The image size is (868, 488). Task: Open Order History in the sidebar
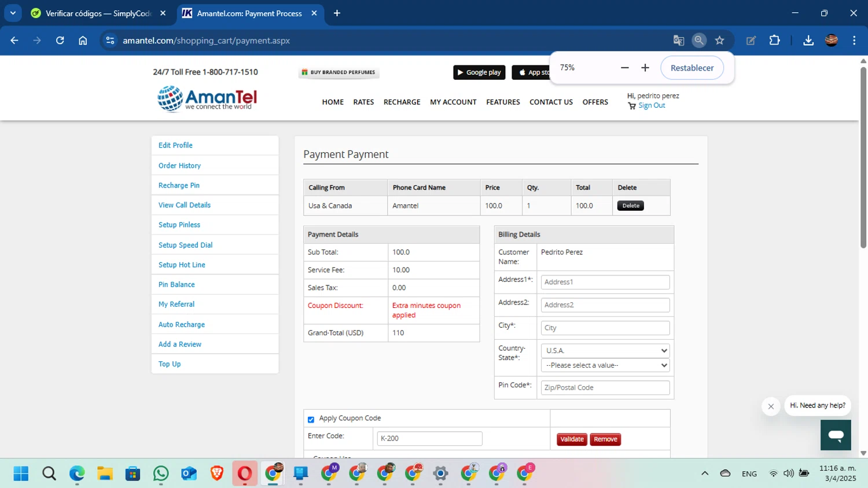[179, 166]
